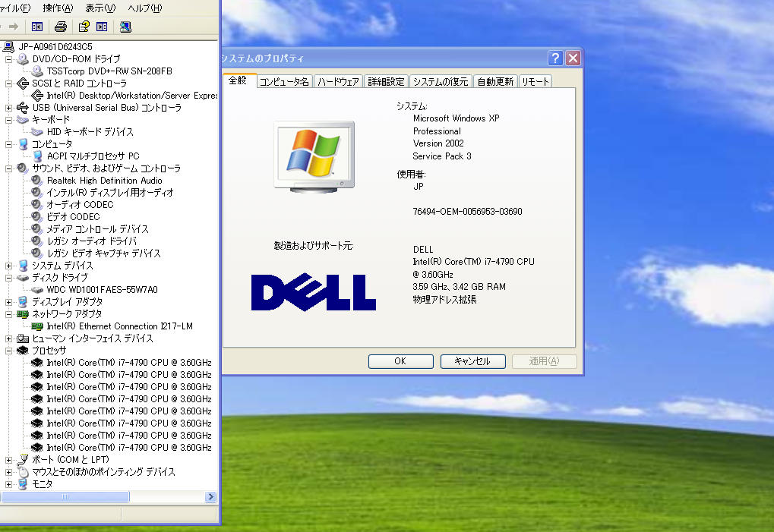Select the HID キーボード デバイス entry
This screenshot has width=774, height=532.
click(90, 131)
